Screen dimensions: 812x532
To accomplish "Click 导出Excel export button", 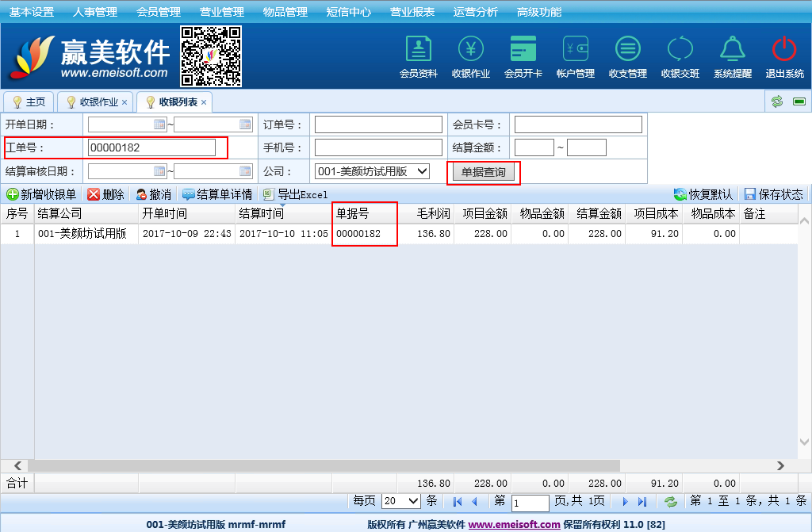I will 295,194.
